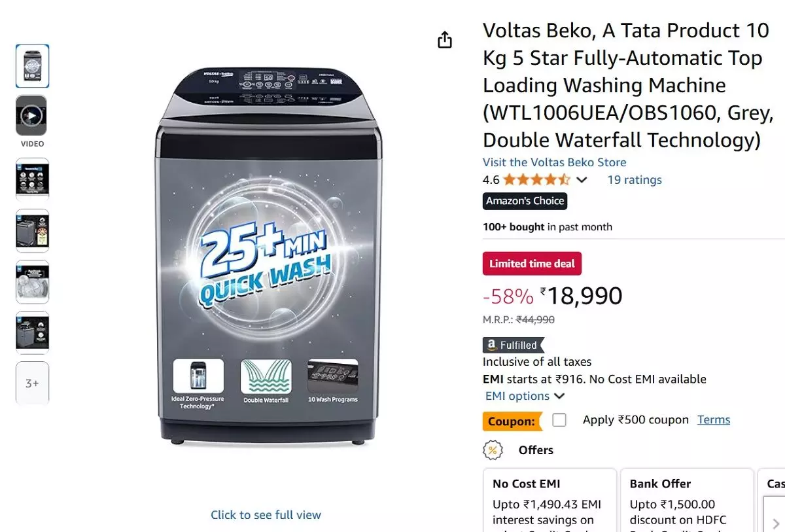Screen dimensions: 785x532
Task: Select the first washing machine thumbnail
Action: (32, 66)
